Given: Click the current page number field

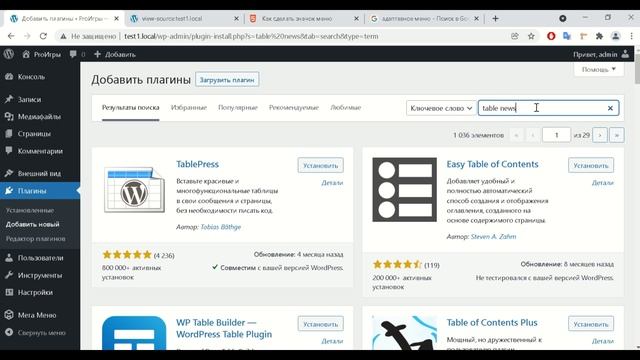Looking at the screenshot, I should (x=556, y=135).
